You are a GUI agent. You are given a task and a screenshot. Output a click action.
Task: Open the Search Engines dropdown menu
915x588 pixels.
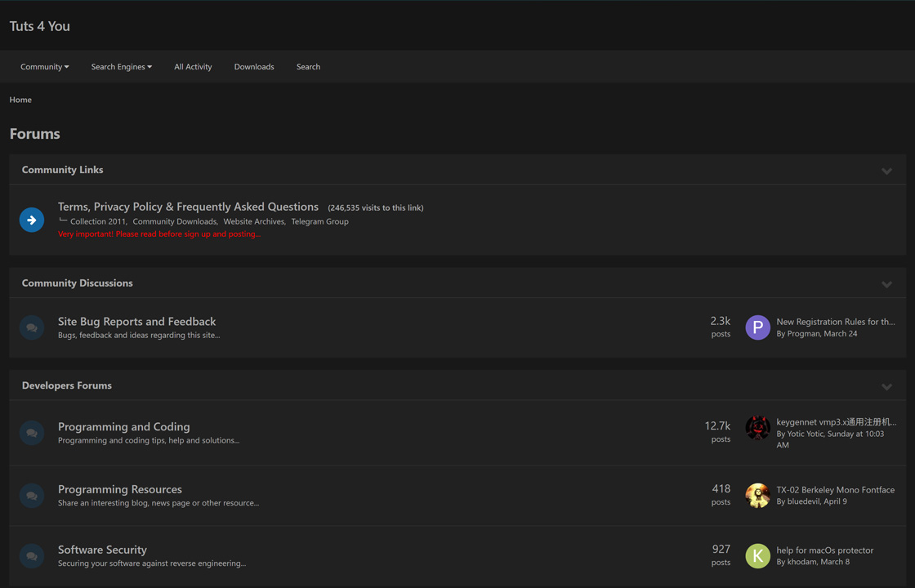(122, 66)
